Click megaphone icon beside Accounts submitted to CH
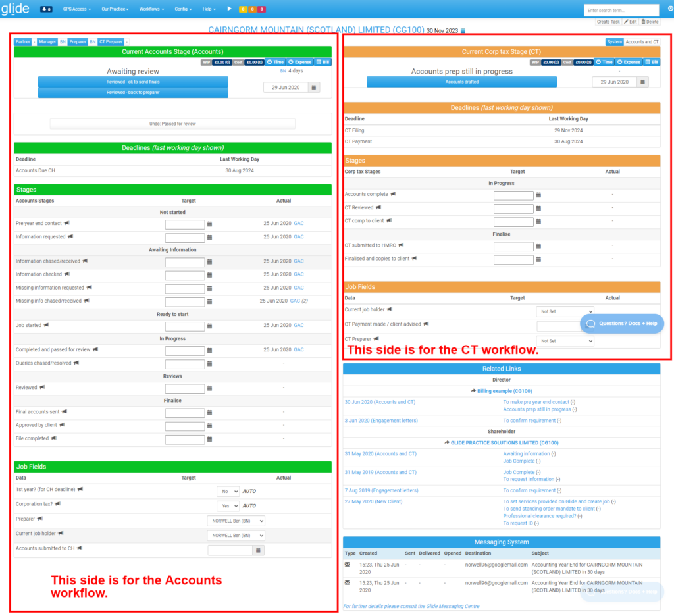The width and height of the screenshot is (674, 616). click(x=80, y=548)
